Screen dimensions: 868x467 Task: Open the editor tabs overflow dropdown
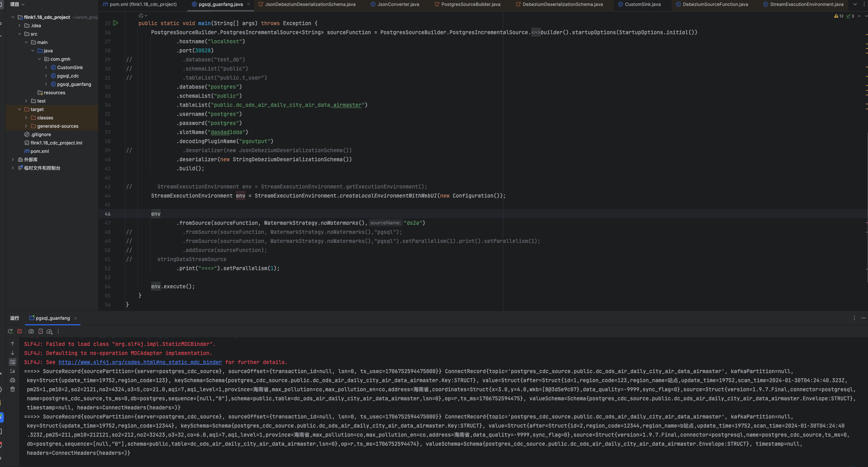[x=855, y=4]
